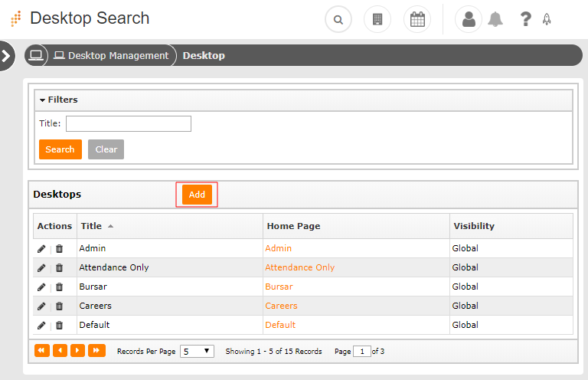
Task: Open the calculator icon in header
Action: point(377,20)
